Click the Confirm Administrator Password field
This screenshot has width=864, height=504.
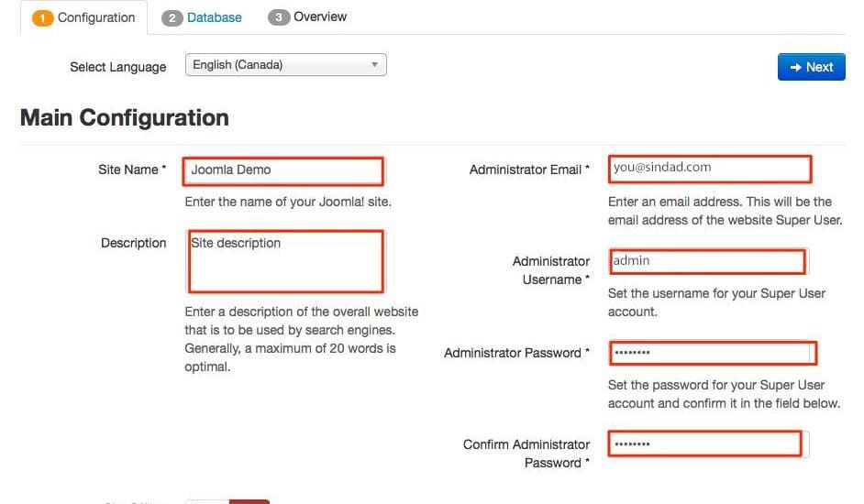coord(705,444)
